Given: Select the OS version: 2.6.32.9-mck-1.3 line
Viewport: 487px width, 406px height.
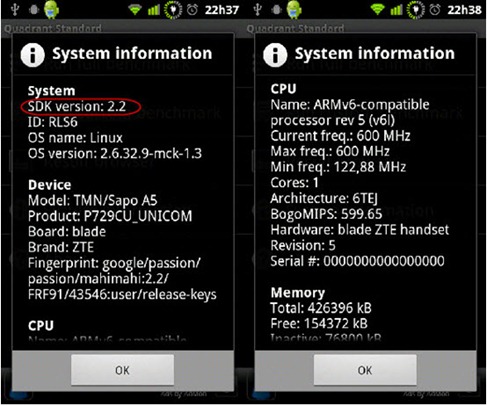Looking at the screenshot, I should (115, 153).
